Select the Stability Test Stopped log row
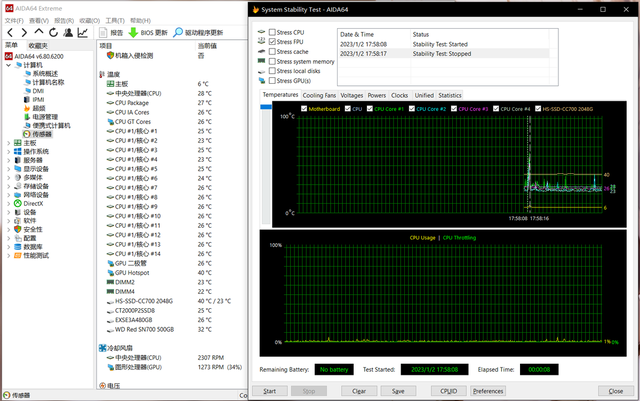 pyautogui.click(x=443, y=53)
